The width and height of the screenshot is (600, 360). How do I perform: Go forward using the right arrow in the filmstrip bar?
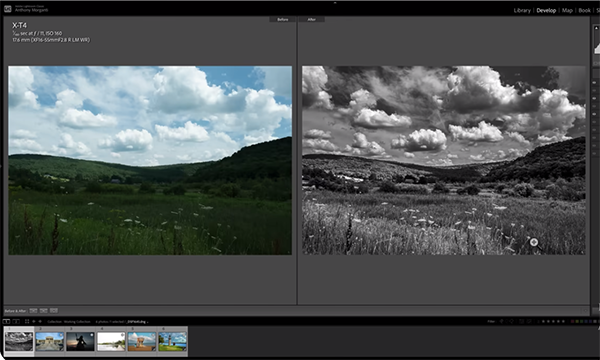(40, 321)
